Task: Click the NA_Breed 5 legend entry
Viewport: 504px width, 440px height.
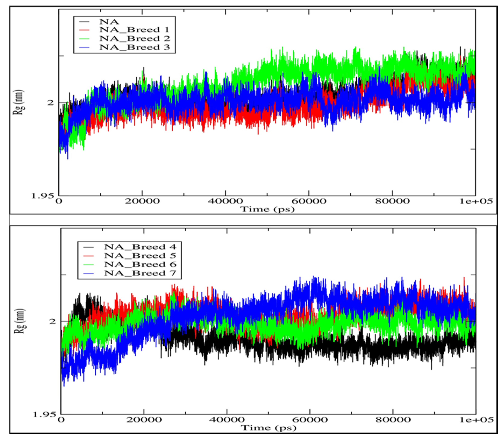Action: 140,256
